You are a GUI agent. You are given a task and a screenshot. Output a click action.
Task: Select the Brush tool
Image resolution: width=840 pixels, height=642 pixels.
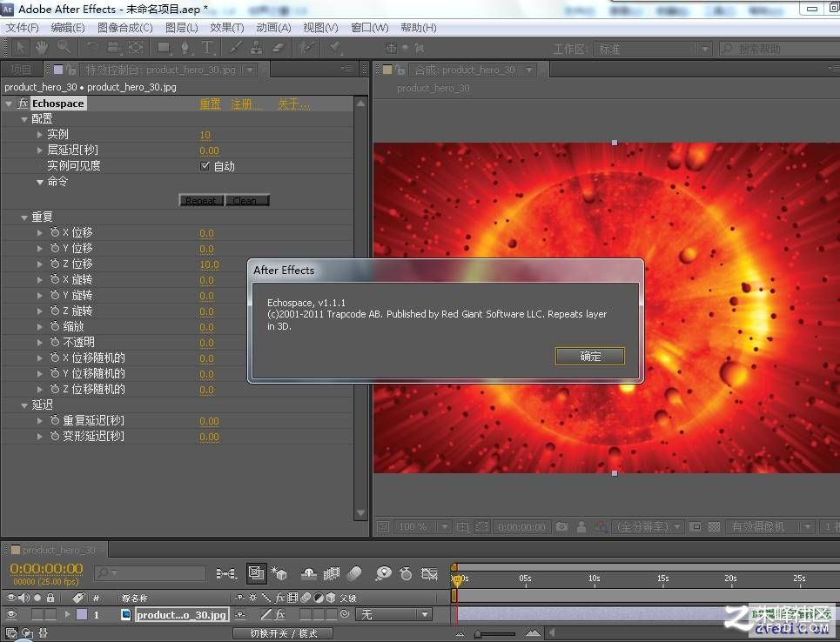tap(235, 48)
